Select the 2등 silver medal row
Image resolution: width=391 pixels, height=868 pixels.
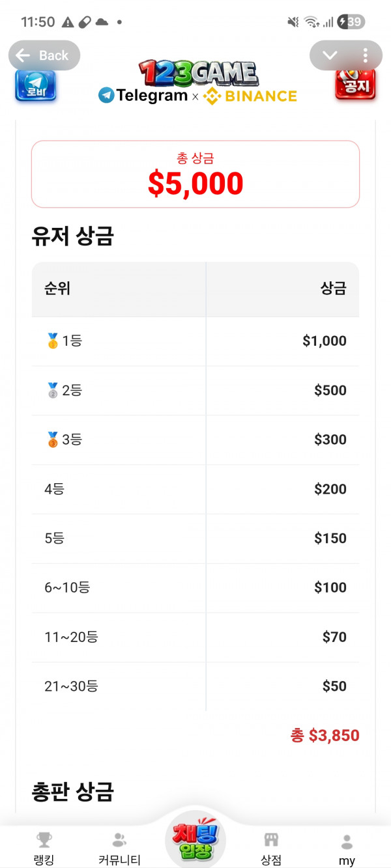pos(195,391)
